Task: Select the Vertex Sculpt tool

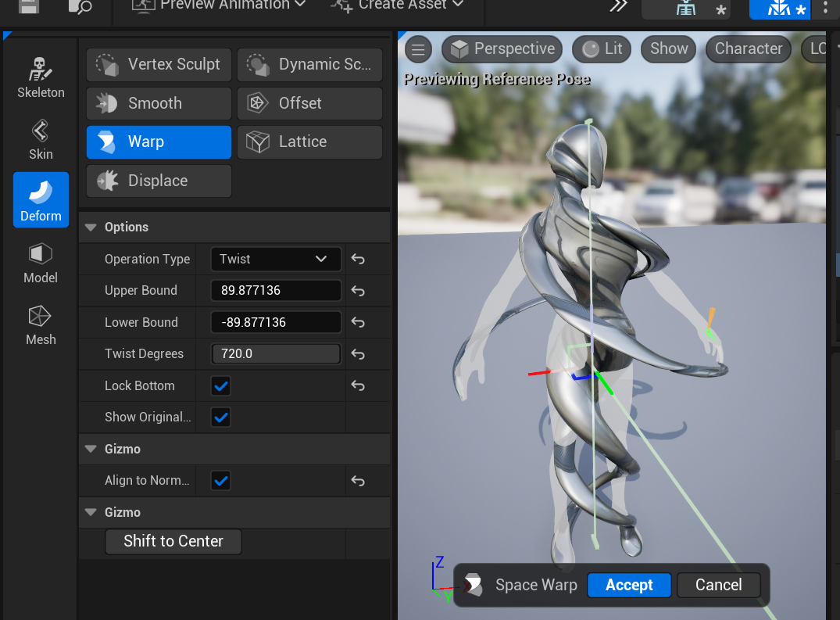Action: [x=159, y=64]
